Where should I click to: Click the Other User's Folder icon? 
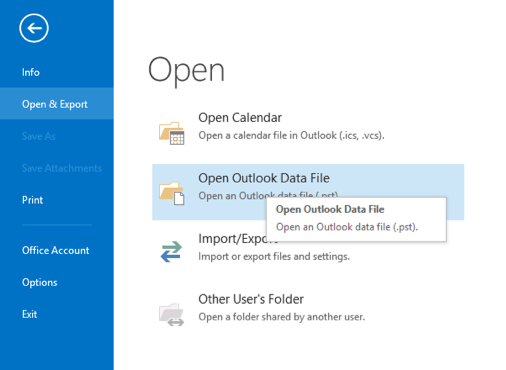[x=171, y=314]
